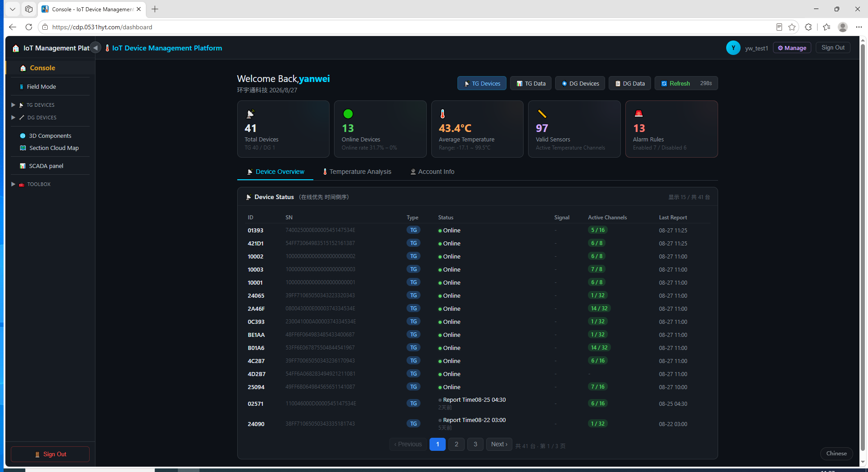868x472 pixels.
Task: Switch language to Chinese
Action: click(x=836, y=454)
